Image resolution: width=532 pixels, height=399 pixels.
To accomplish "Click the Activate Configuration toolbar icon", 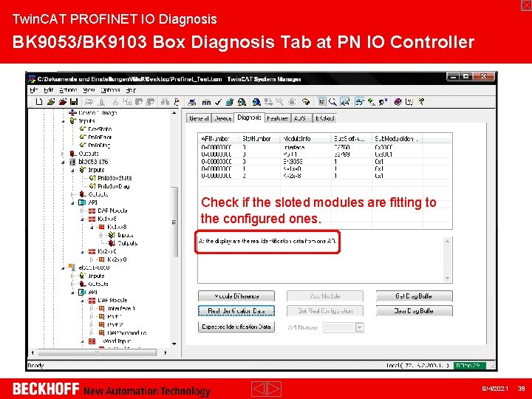I will 230,102.
